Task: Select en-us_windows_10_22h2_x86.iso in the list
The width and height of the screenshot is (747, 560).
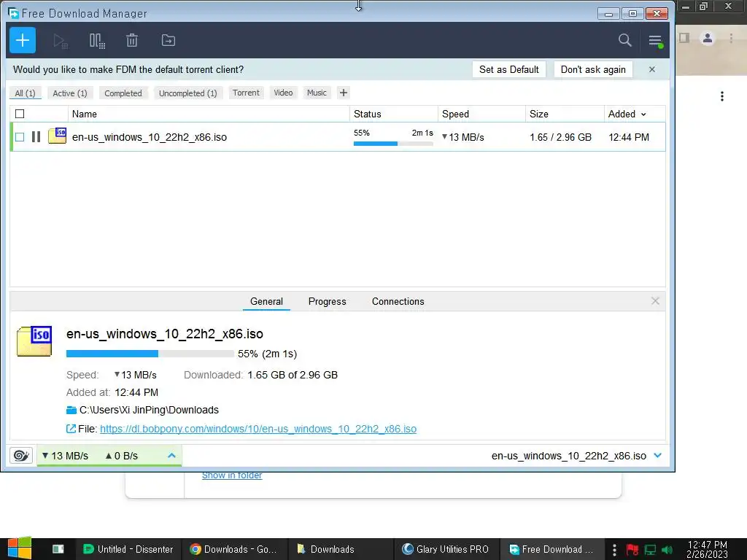Action: (149, 137)
